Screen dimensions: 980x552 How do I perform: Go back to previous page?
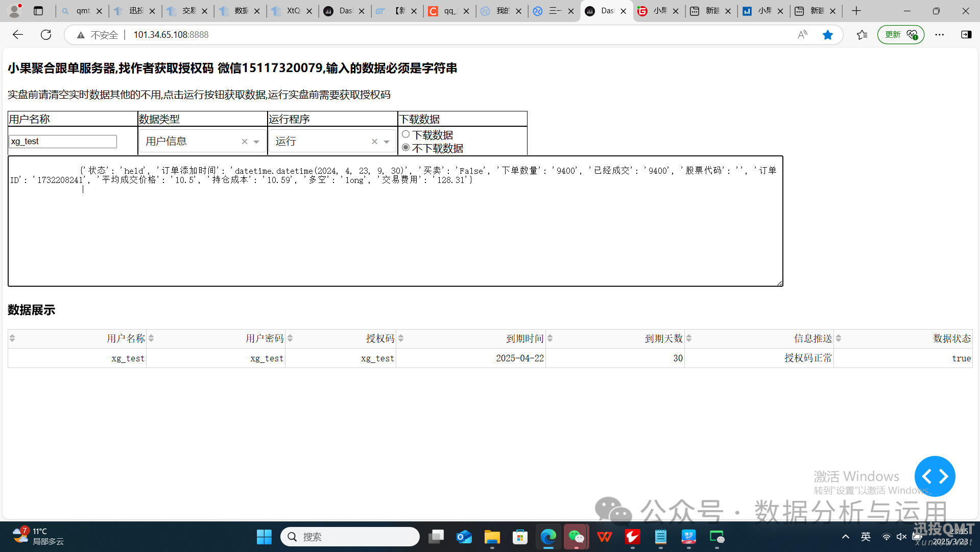tap(18, 34)
